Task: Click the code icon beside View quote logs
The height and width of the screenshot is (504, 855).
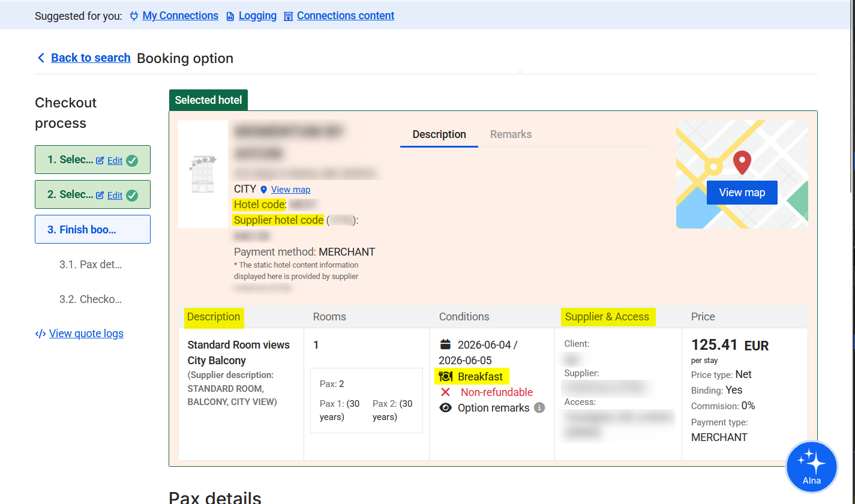Action: [40, 334]
